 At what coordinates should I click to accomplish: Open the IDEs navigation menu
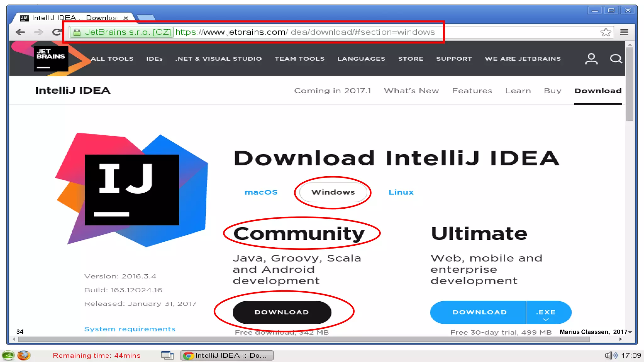[x=154, y=59]
